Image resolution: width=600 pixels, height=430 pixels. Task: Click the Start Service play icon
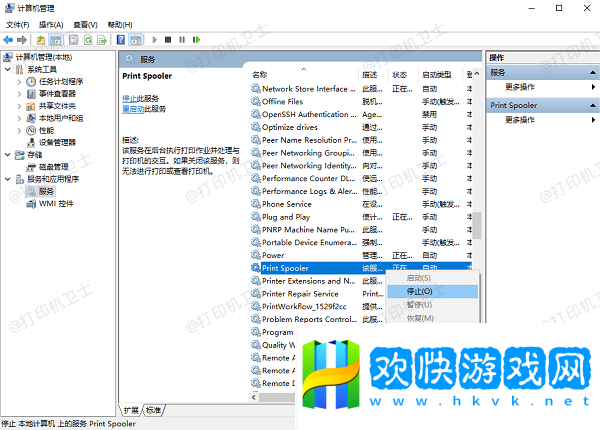tap(155, 40)
